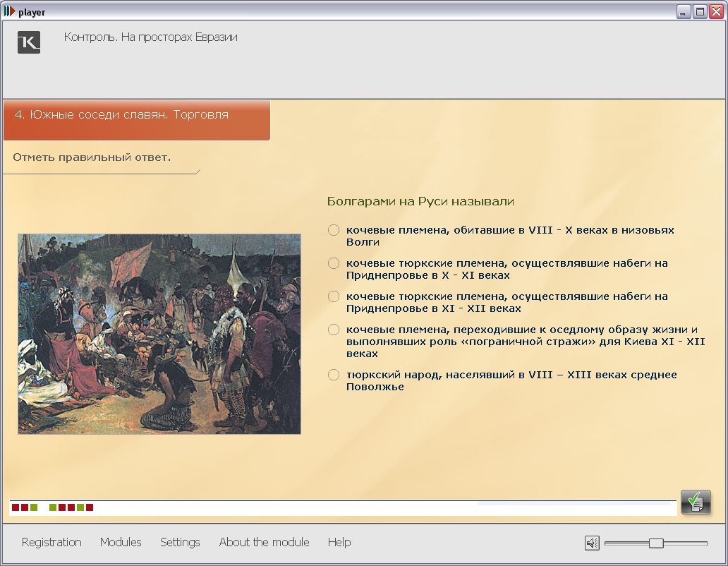Open the Settings menu

pos(180,542)
